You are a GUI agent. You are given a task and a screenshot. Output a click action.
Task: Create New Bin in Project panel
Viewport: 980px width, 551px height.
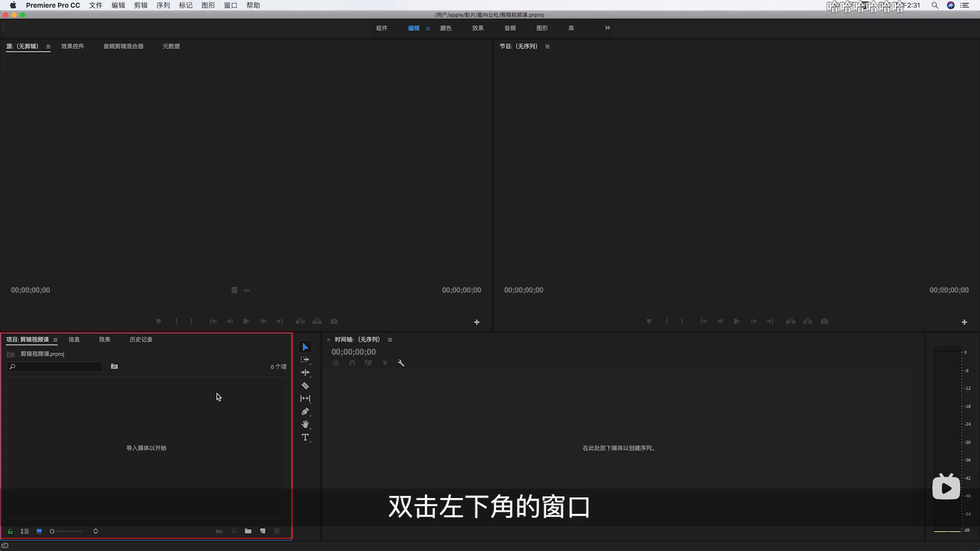(x=248, y=531)
